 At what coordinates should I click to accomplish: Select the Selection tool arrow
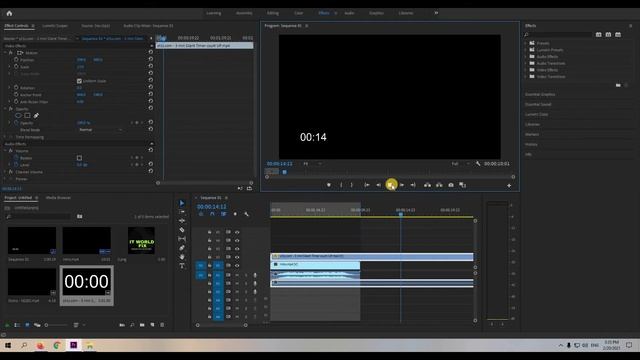coord(182,203)
